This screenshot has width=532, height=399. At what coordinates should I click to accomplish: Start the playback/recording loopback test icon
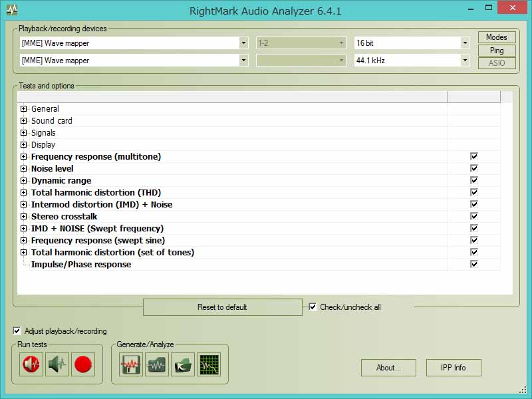point(31,364)
